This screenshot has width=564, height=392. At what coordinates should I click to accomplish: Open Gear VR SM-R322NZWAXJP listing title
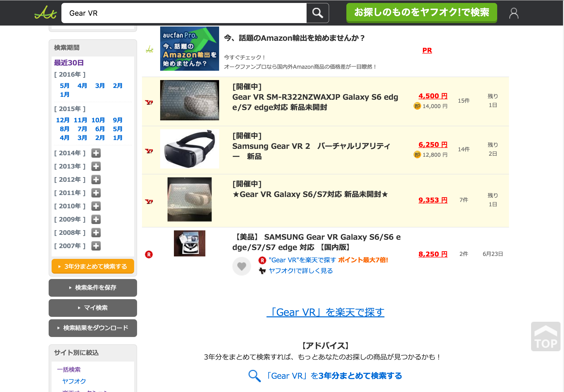315,102
